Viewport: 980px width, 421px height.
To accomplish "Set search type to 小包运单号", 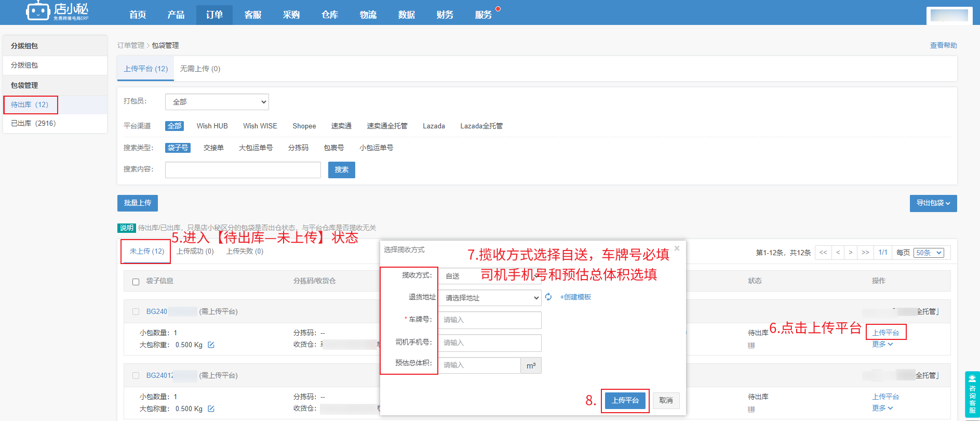I will (376, 148).
